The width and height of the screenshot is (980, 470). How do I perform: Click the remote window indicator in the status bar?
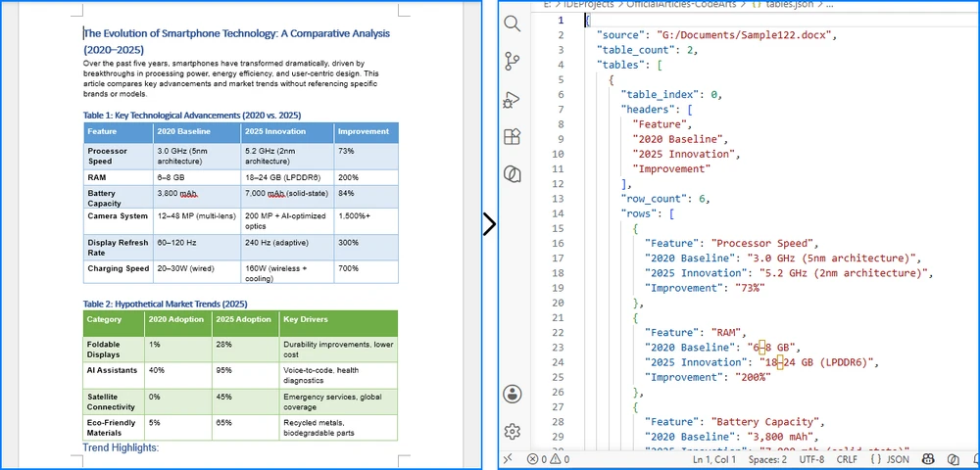pyautogui.click(x=508, y=459)
